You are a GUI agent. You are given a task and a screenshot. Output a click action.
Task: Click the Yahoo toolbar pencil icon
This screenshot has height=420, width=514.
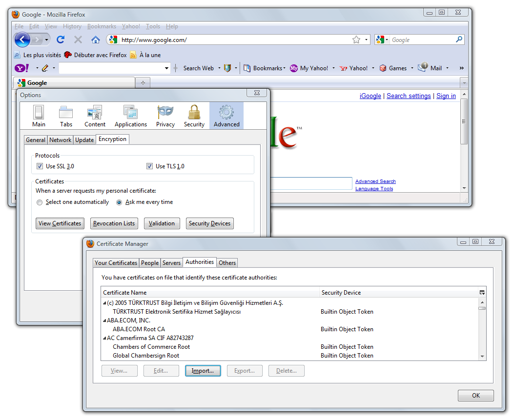click(45, 68)
